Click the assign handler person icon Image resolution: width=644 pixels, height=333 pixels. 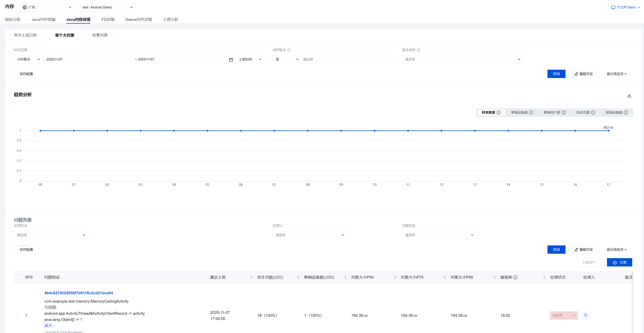(x=585, y=315)
